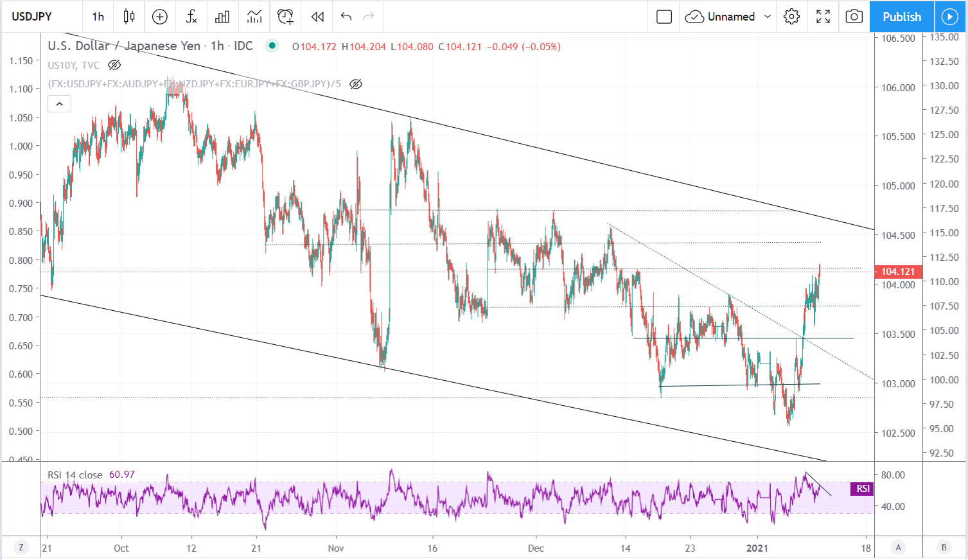Expand the layout name dropdown arrow
968x560 pixels.
coord(767,17)
